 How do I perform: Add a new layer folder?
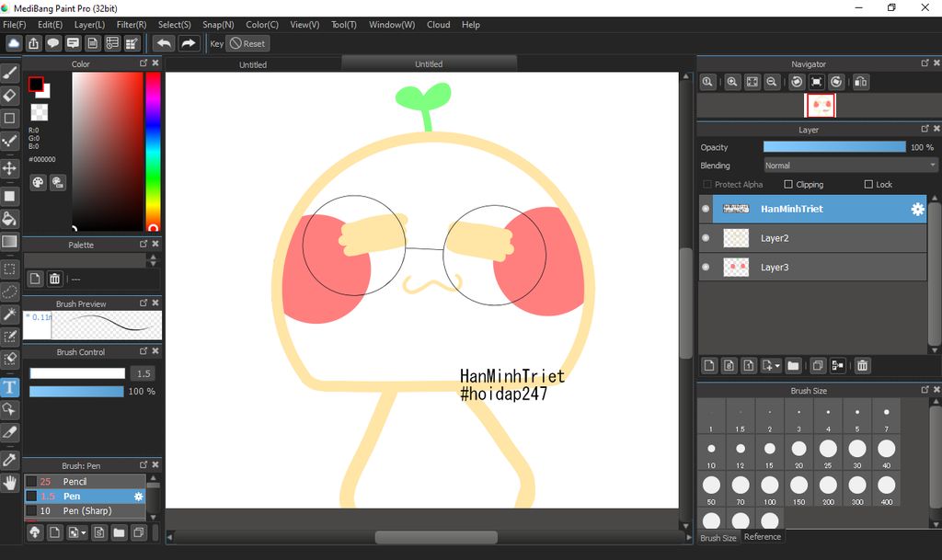[793, 366]
